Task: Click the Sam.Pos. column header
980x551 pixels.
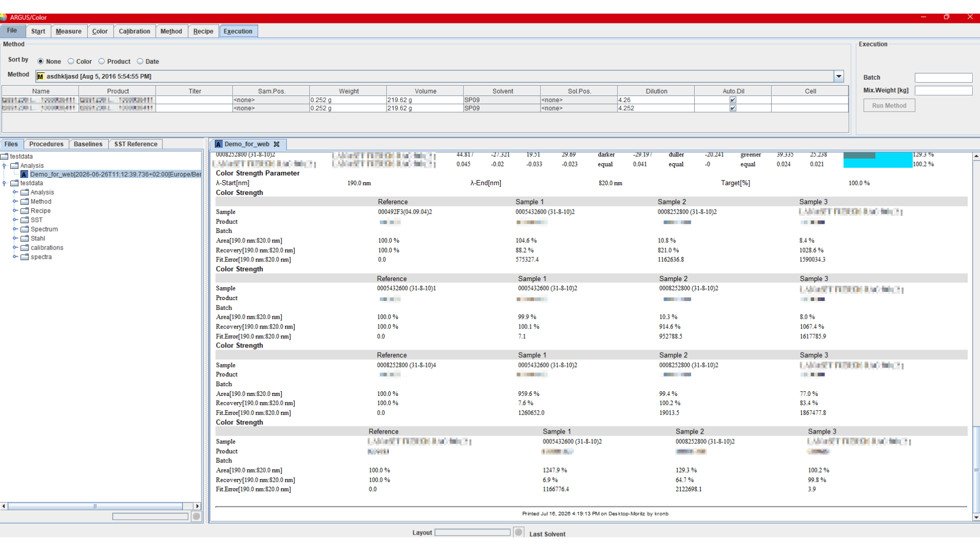Action: tap(271, 91)
